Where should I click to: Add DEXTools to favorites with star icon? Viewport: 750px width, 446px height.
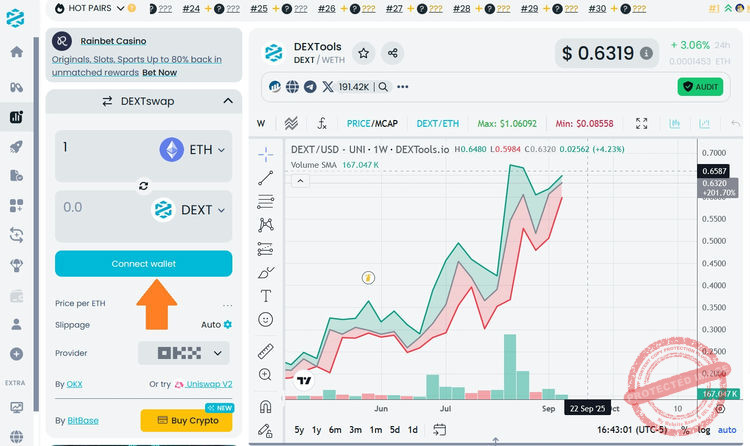[x=364, y=53]
